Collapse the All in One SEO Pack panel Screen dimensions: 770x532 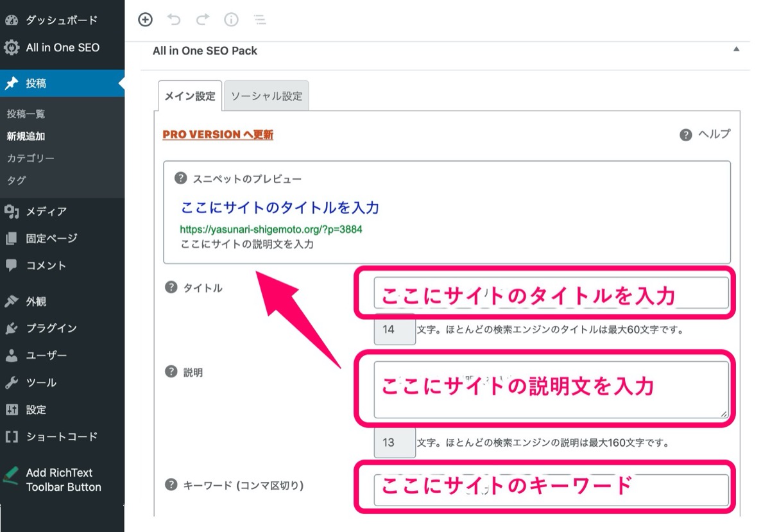(x=737, y=49)
